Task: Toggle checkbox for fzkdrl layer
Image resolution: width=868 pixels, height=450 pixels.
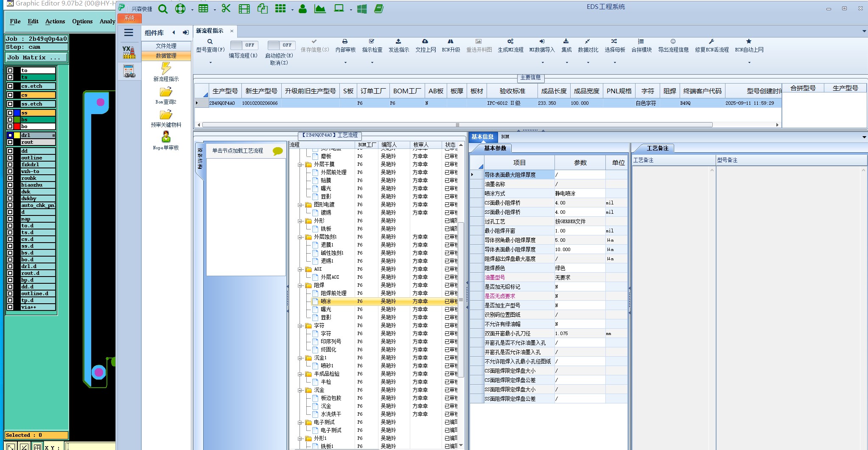Action: [x=10, y=165]
